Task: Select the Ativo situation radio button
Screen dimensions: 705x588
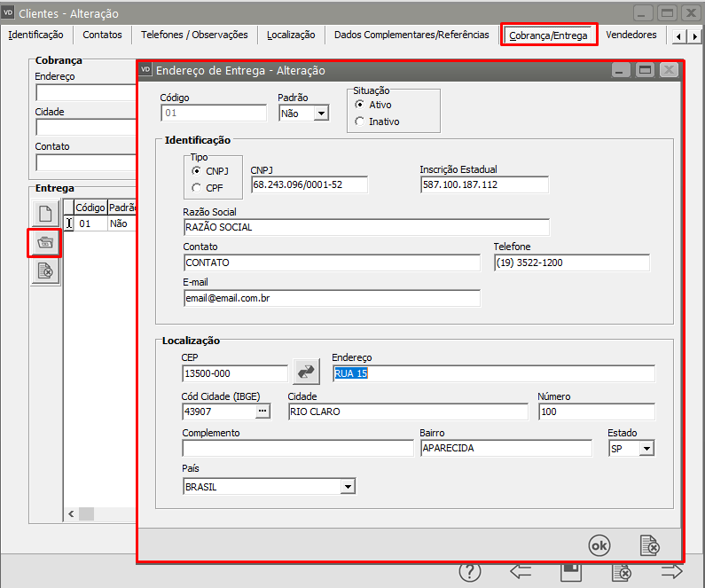Action: 359,105
